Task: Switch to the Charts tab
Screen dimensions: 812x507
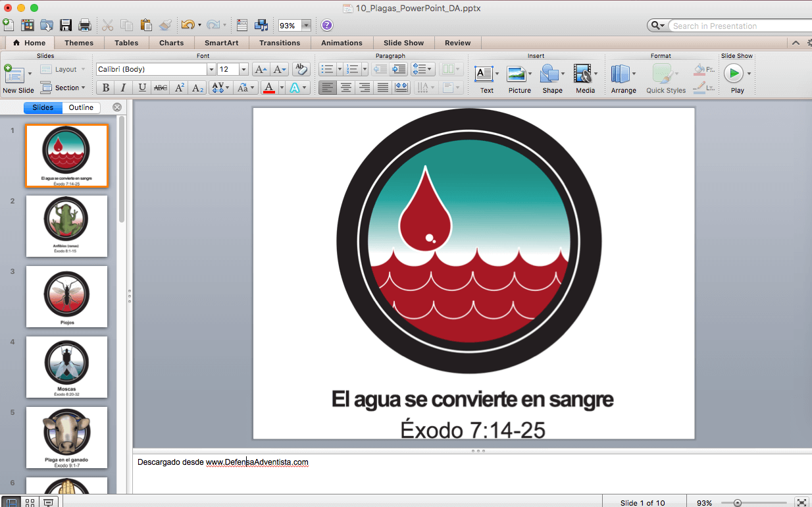Action: tap(172, 43)
